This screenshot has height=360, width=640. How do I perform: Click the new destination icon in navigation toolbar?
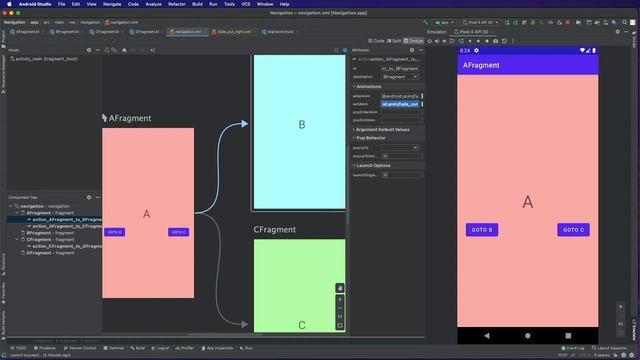coord(107,50)
